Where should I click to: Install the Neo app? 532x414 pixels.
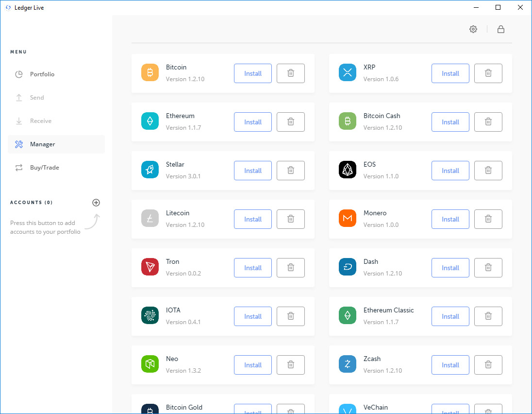tap(253, 365)
